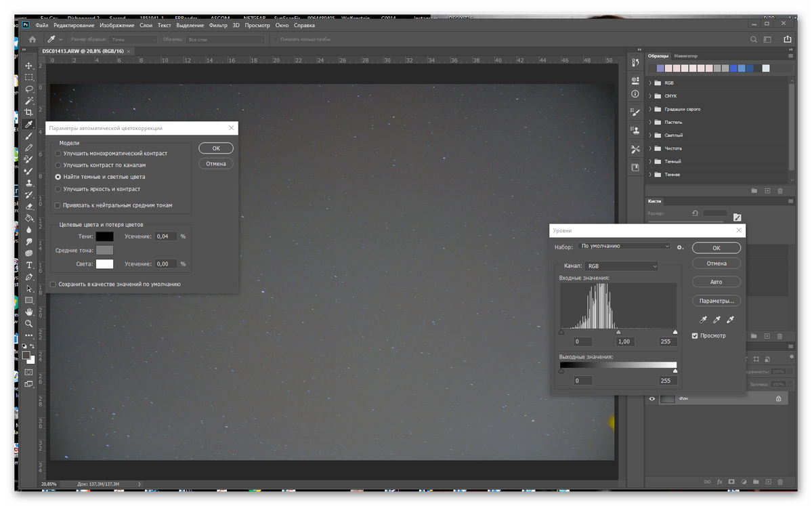812x506 pixels.
Task: Uncheck the Просмотр checkbox
Action: [x=695, y=336]
